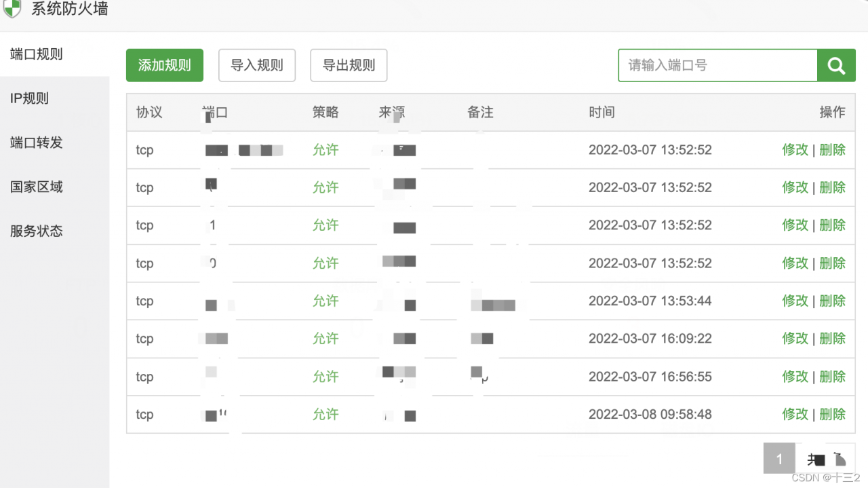868x488 pixels.
Task: Select page 1 in pagination
Action: (x=778, y=459)
